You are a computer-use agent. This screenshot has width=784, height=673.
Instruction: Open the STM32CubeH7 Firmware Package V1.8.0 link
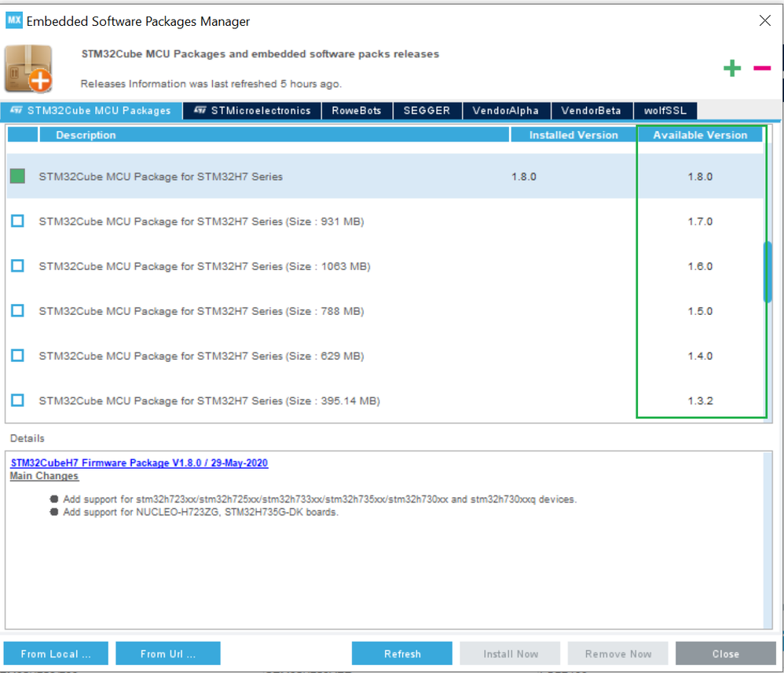click(x=140, y=463)
